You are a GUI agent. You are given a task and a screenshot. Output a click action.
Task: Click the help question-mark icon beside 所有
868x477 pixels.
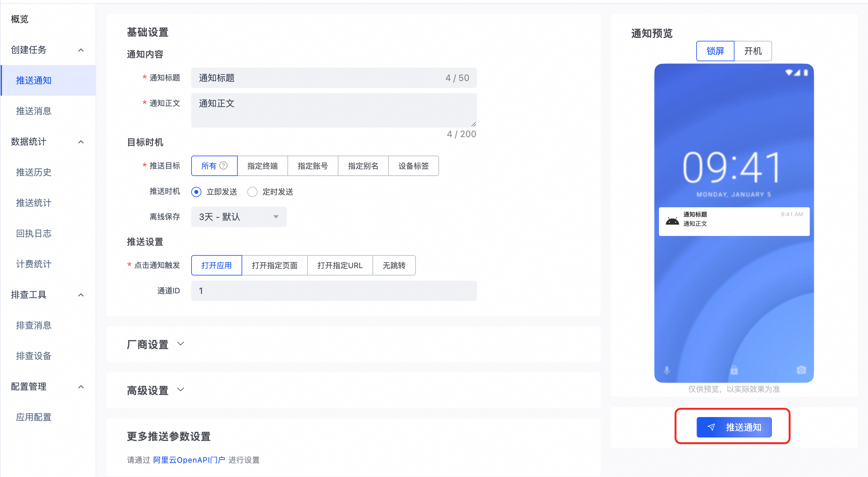223,165
